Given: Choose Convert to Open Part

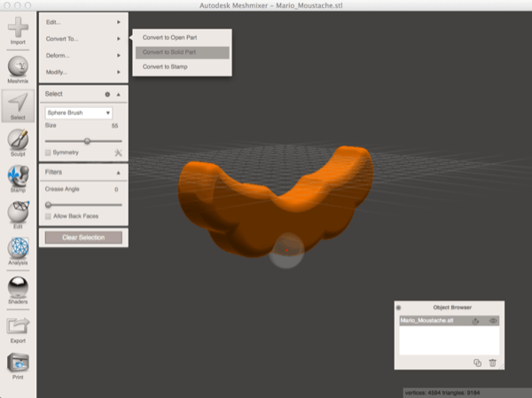Looking at the screenshot, I should coord(182,37).
